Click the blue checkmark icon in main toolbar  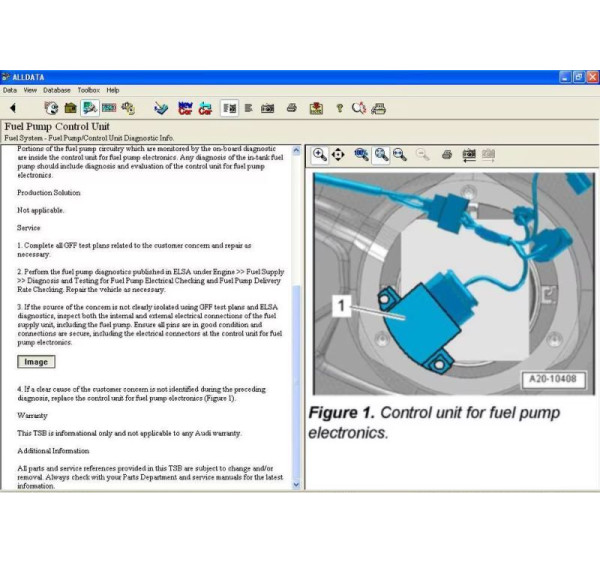[161, 108]
